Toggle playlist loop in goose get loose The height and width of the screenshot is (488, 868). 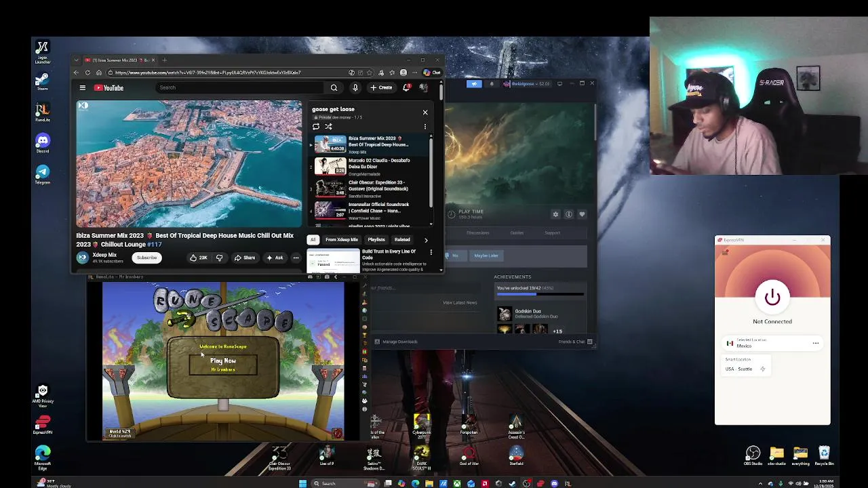point(316,126)
